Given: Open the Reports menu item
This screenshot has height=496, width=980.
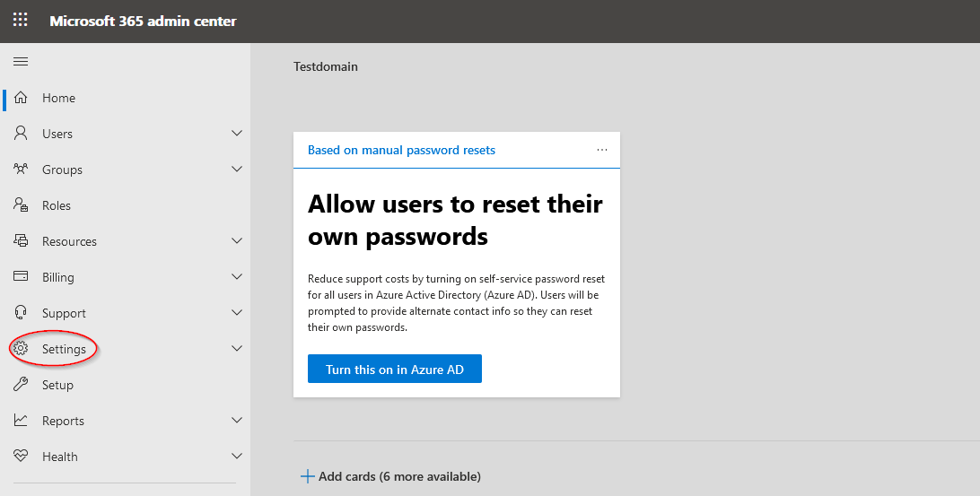Looking at the screenshot, I should [63, 421].
